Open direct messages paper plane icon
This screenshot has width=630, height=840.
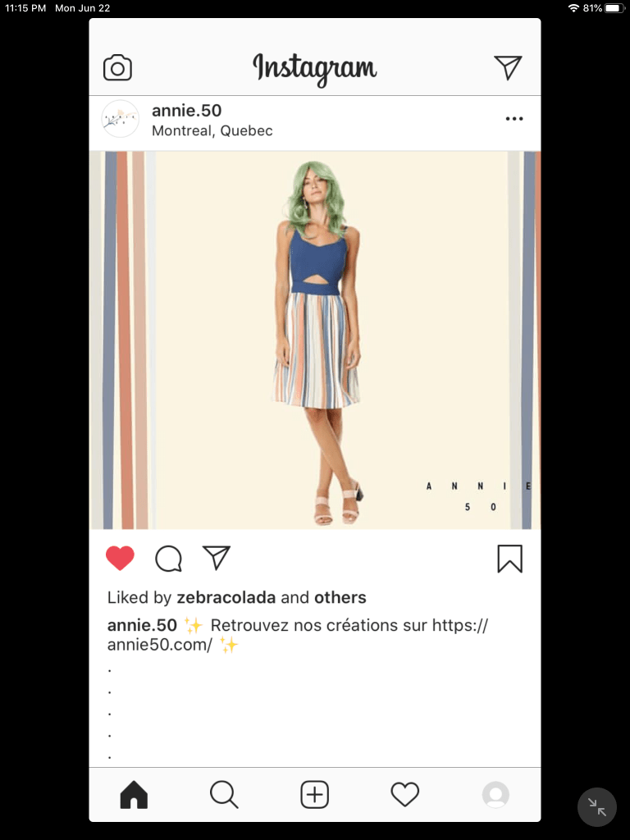[508, 67]
